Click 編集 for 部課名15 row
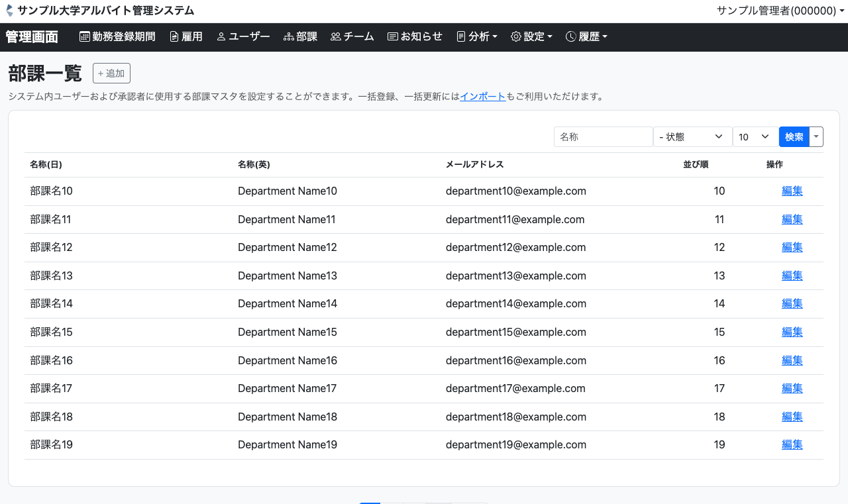Image resolution: width=848 pixels, height=504 pixels. [x=792, y=332]
